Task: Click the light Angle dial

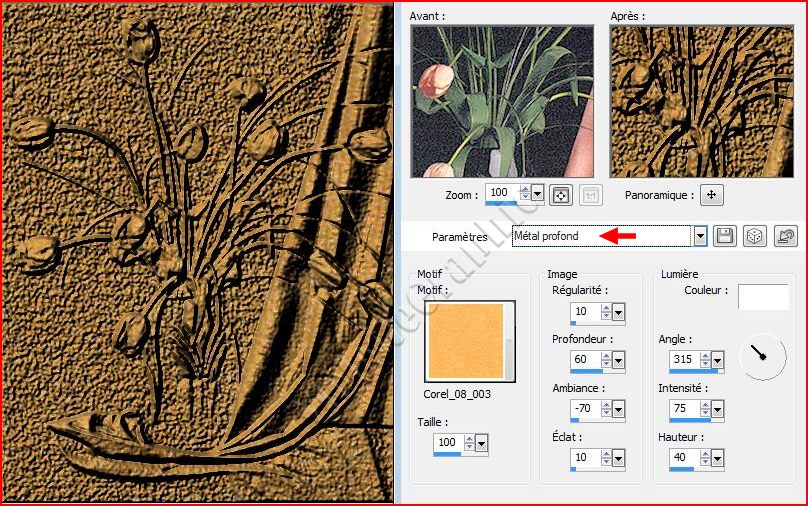Action: click(765, 357)
